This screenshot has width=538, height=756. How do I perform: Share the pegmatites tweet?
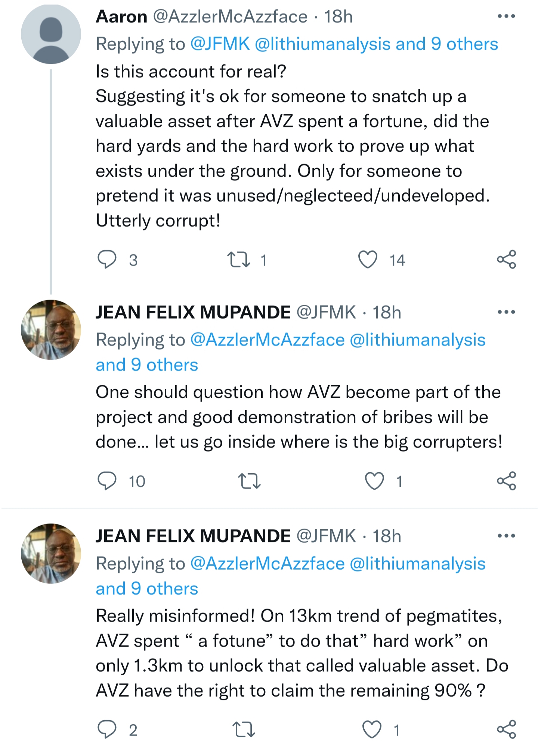[506, 729]
